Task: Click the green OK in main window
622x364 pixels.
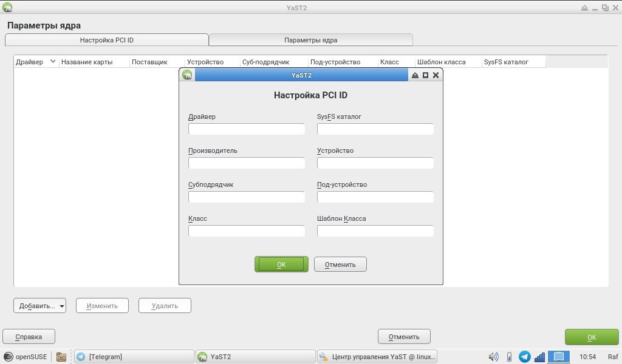Action: pos(592,337)
